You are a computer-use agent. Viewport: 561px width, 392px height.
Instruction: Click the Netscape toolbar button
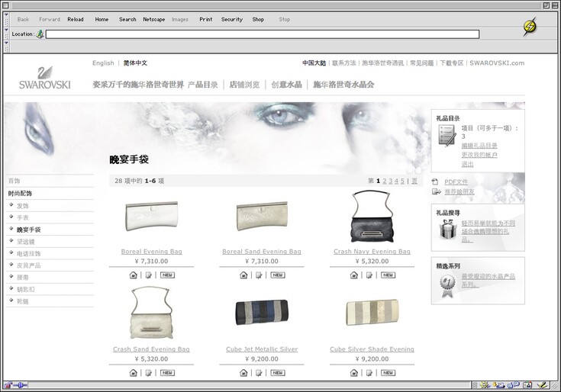tap(154, 19)
